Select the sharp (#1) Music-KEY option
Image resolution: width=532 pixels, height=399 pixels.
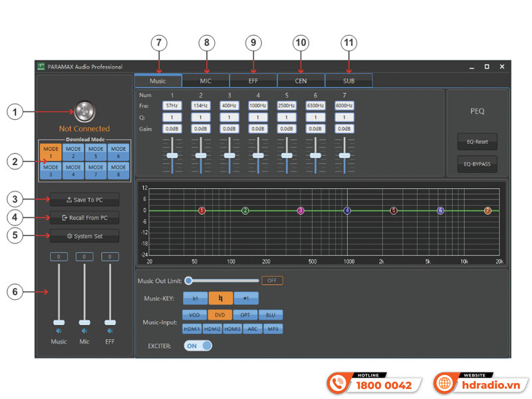(246, 298)
